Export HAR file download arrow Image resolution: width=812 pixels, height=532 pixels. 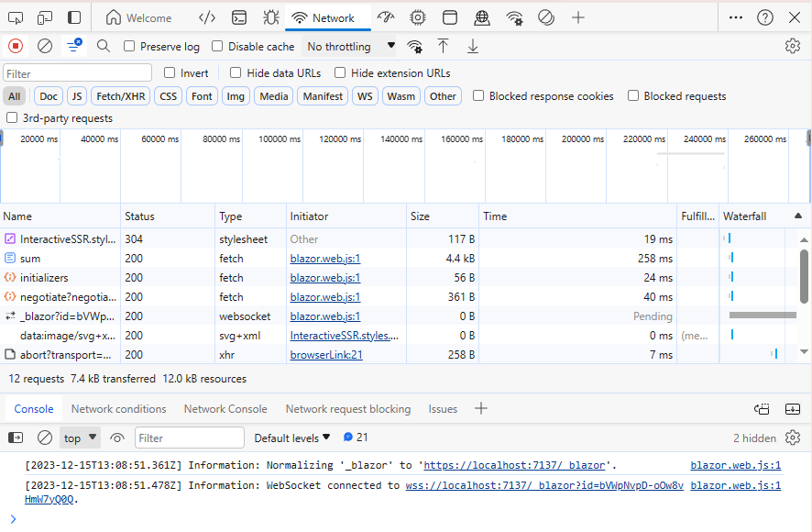(x=472, y=47)
